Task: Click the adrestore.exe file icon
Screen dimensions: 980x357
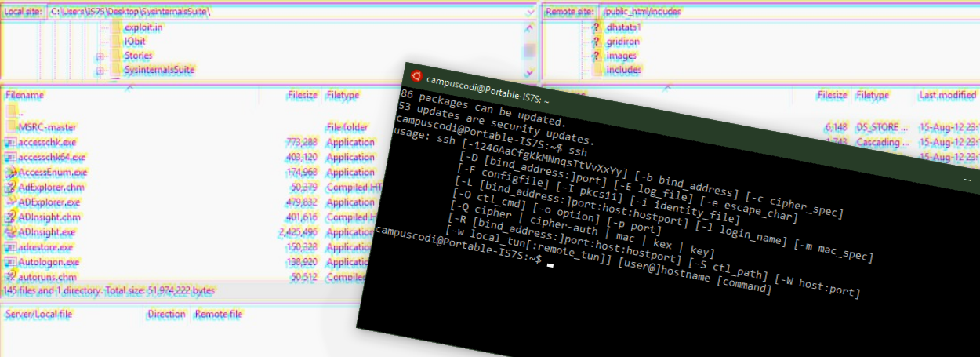Action: pos(10,246)
